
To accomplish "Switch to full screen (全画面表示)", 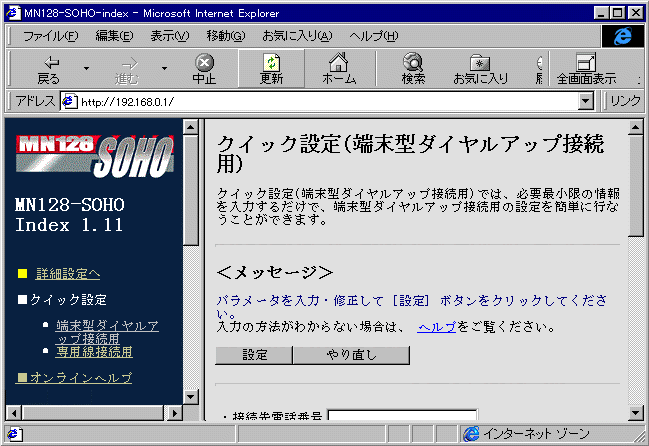I will pos(586,69).
